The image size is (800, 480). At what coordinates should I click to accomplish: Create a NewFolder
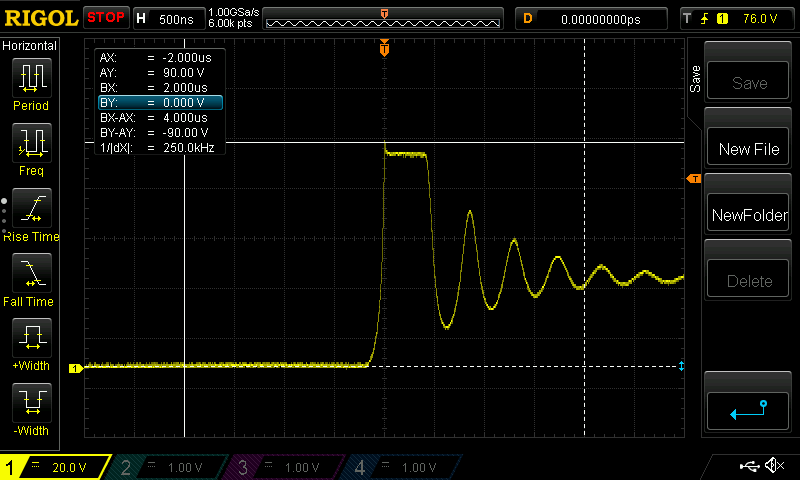748,213
